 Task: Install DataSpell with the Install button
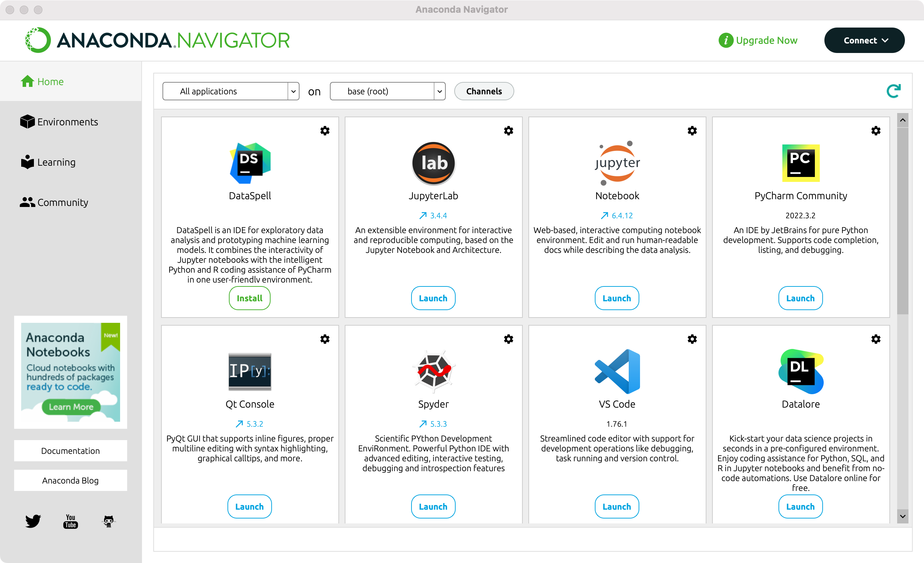[249, 298]
